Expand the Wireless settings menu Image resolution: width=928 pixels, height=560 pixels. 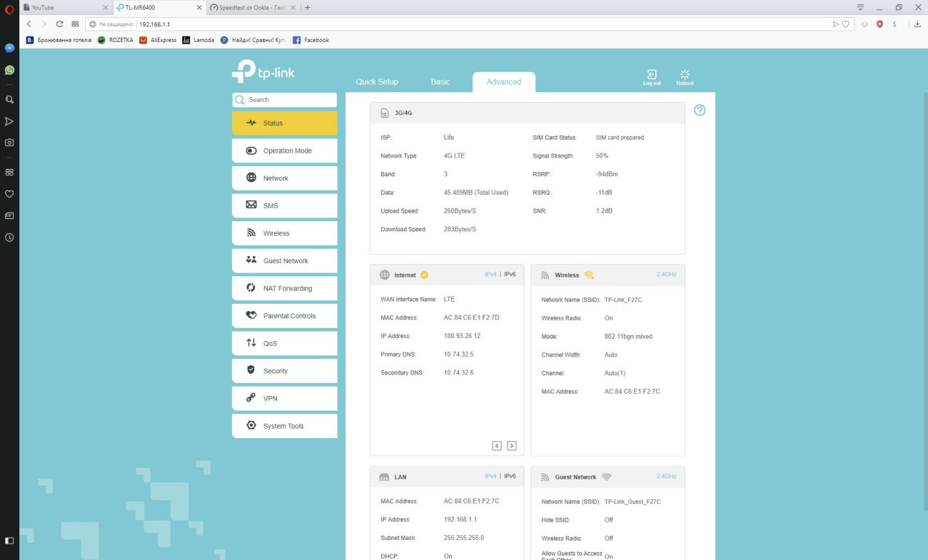click(x=284, y=233)
